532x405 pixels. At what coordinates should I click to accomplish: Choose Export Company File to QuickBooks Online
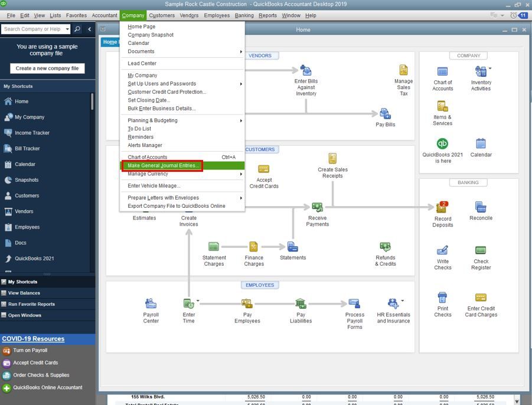pyautogui.click(x=182, y=206)
